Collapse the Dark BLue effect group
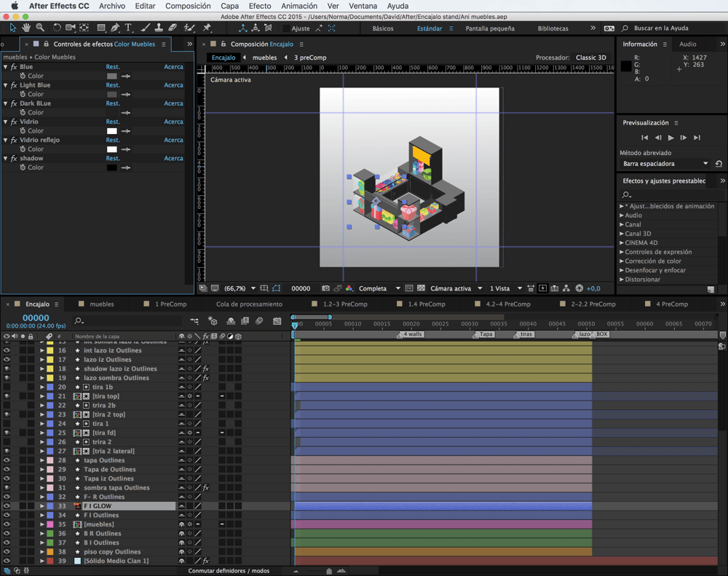Image resolution: width=728 pixels, height=576 pixels. click(x=6, y=103)
